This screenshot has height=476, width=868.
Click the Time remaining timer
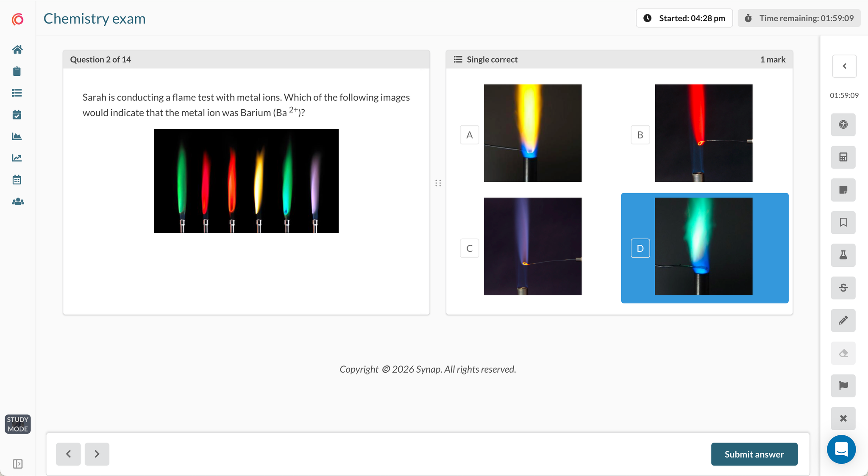tap(799, 18)
